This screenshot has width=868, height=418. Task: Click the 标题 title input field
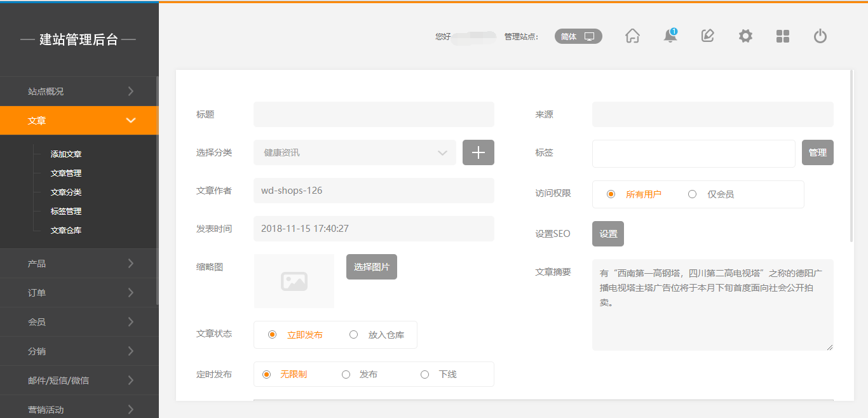[x=374, y=114]
